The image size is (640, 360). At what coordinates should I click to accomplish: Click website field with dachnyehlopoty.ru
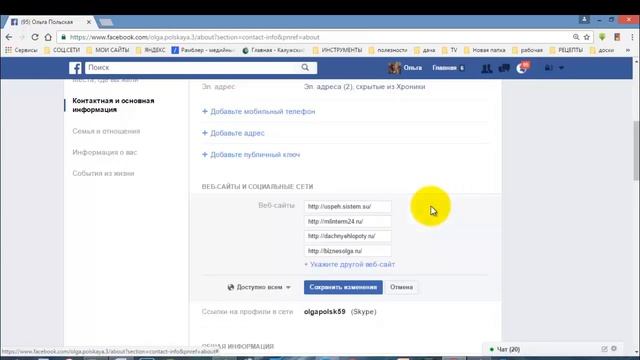point(347,236)
